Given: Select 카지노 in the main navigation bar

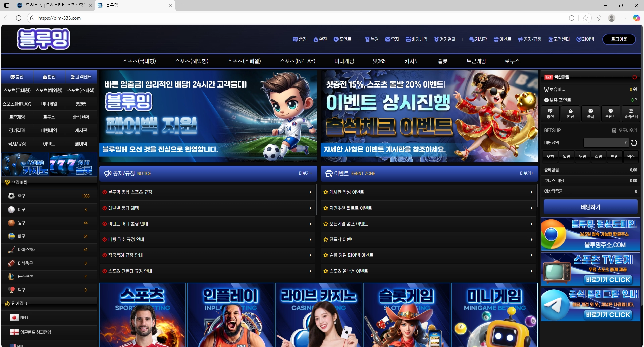Looking at the screenshot, I should tap(411, 61).
